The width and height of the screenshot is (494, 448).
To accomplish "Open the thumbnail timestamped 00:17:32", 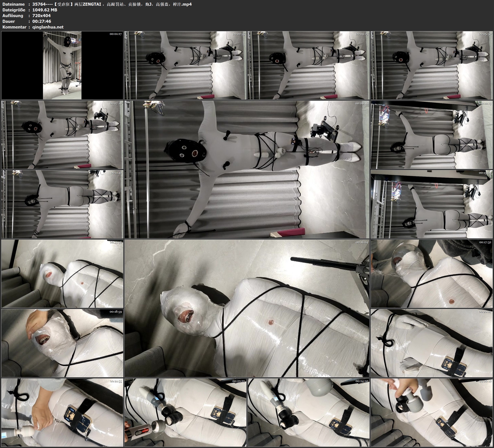I will (432, 274).
